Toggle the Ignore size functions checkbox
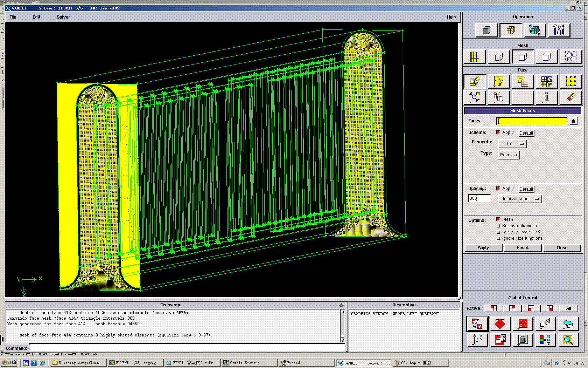The image size is (588, 368). click(x=498, y=239)
